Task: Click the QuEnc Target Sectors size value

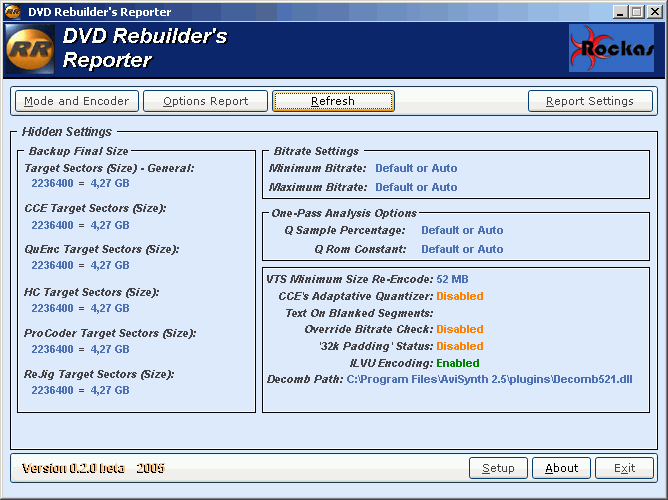Action: coord(81,265)
